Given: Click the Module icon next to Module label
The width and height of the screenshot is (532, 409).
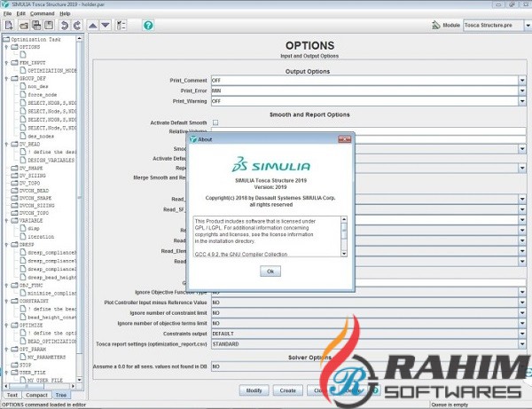Looking at the screenshot, I should [x=435, y=25].
